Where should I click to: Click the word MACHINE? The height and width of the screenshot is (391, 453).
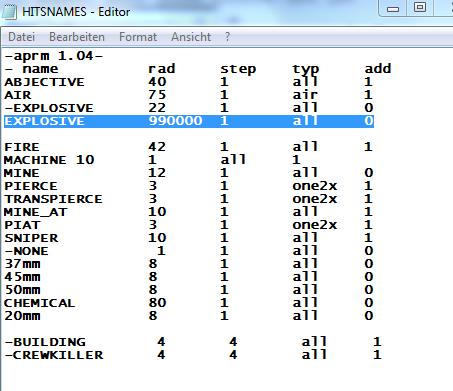(x=35, y=160)
